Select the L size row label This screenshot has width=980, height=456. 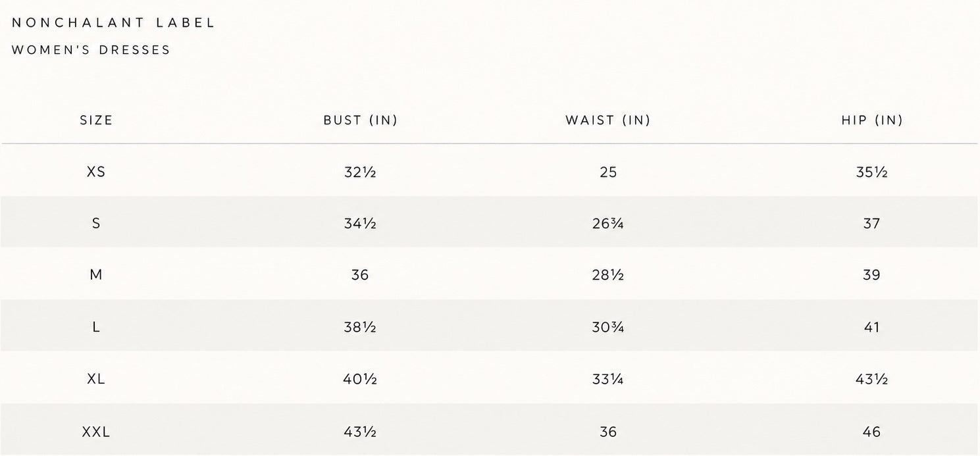(96, 327)
